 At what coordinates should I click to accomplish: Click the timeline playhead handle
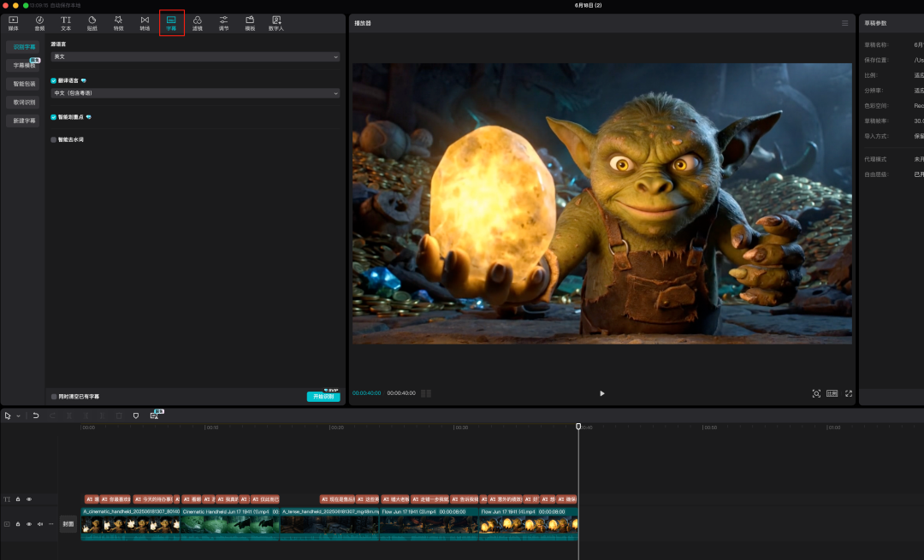tap(578, 427)
